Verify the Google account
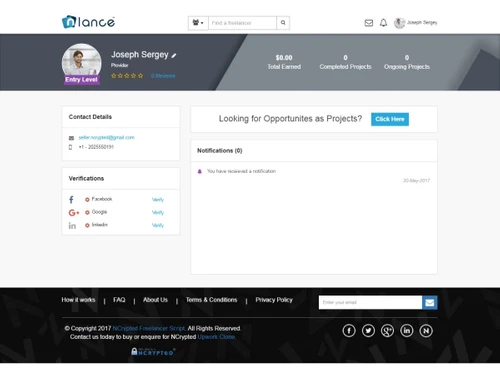 tap(158, 212)
